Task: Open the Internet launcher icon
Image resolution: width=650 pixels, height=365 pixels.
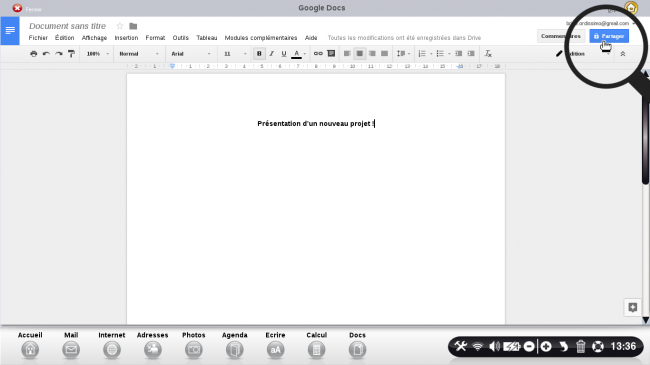Action: click(112, 350)
